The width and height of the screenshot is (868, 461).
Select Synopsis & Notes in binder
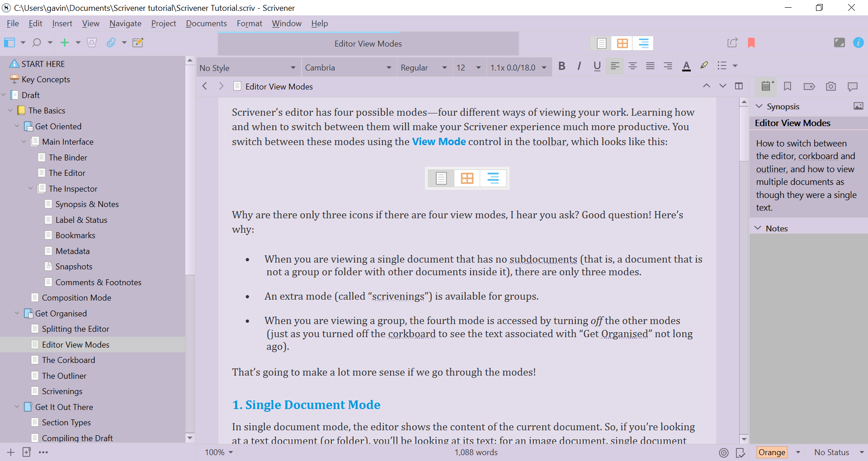click(x=87, y=204)
